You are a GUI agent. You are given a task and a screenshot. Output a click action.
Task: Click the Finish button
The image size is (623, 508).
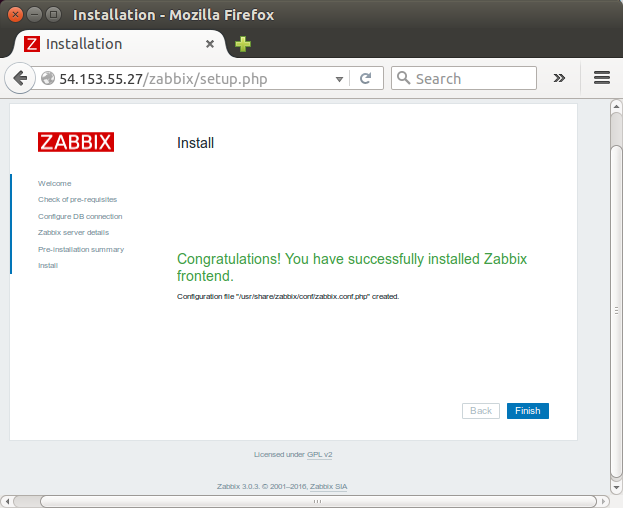tap(528, 411)
